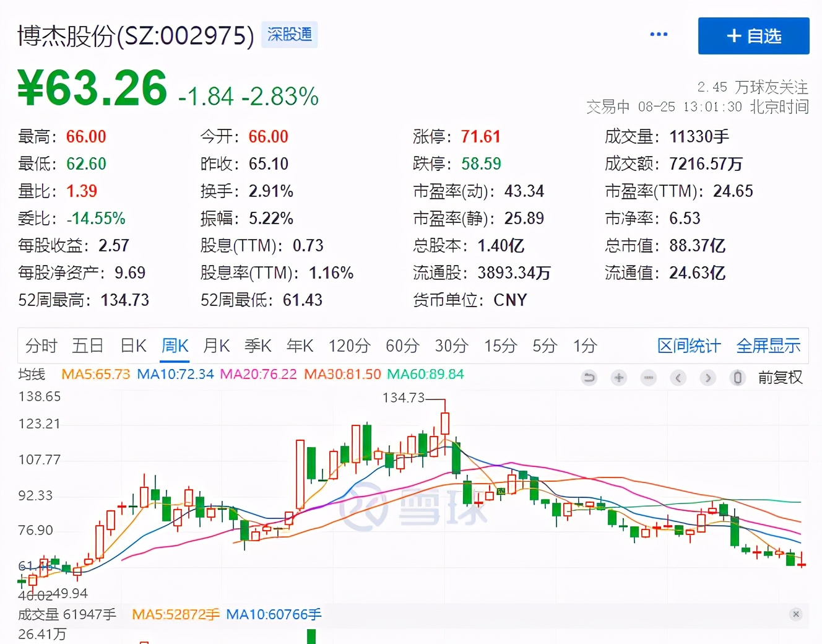Switch to the 日K chart tab
Image resolution: width=822 pixels, height=644 pixels.
coord(133,346)
